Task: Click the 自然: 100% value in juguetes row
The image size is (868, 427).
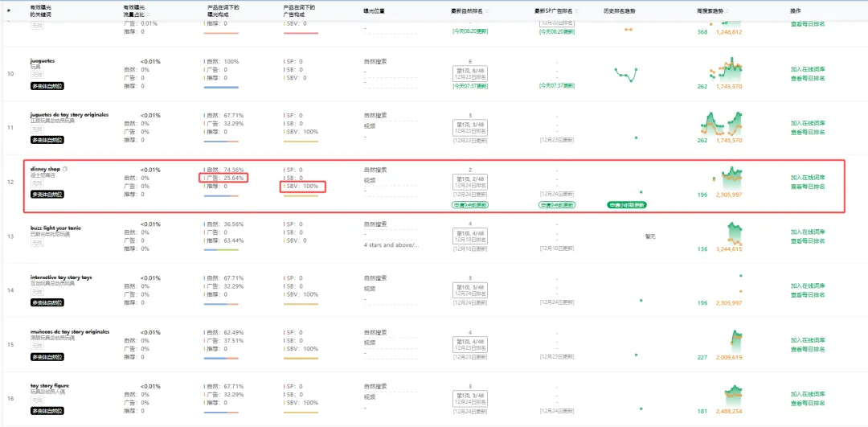Action: 222,61
